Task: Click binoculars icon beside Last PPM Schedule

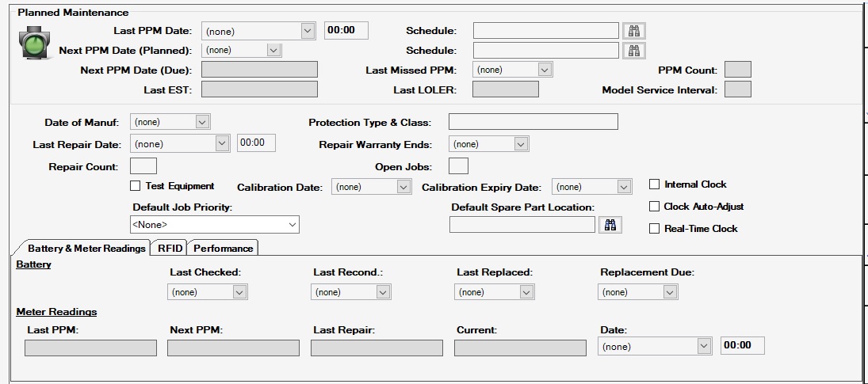Action: [634, 31]
